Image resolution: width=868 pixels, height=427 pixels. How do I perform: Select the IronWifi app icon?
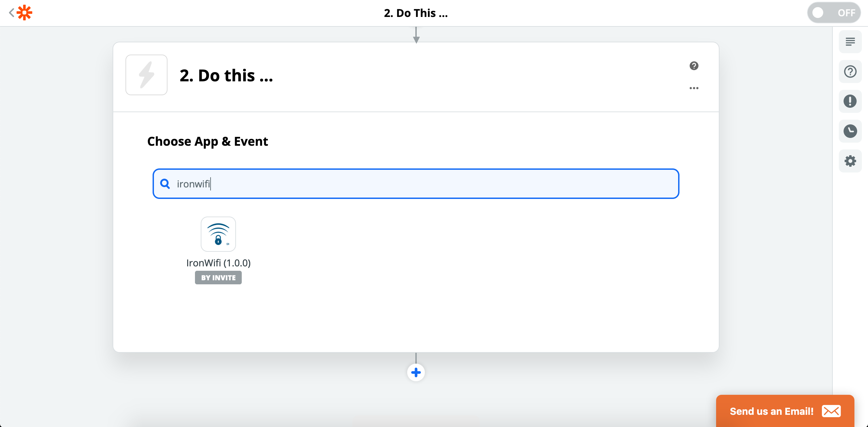pyautogui.click(x=218, y=234)
